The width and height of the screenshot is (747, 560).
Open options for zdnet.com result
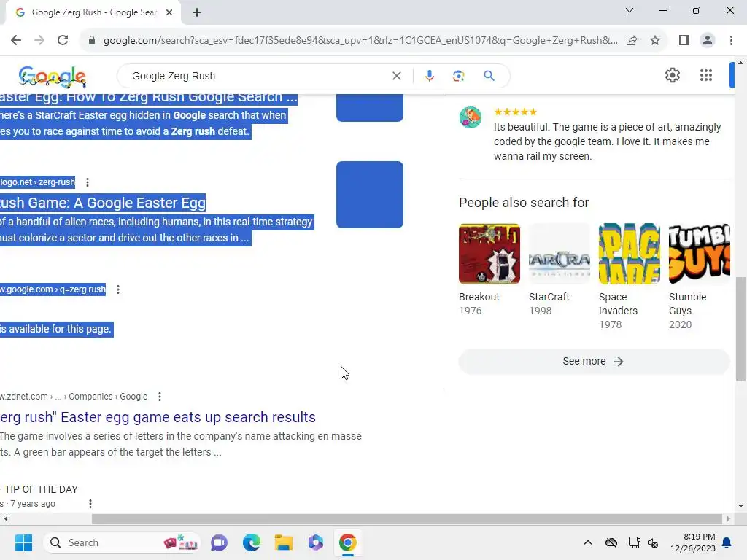tap(160, 397)
